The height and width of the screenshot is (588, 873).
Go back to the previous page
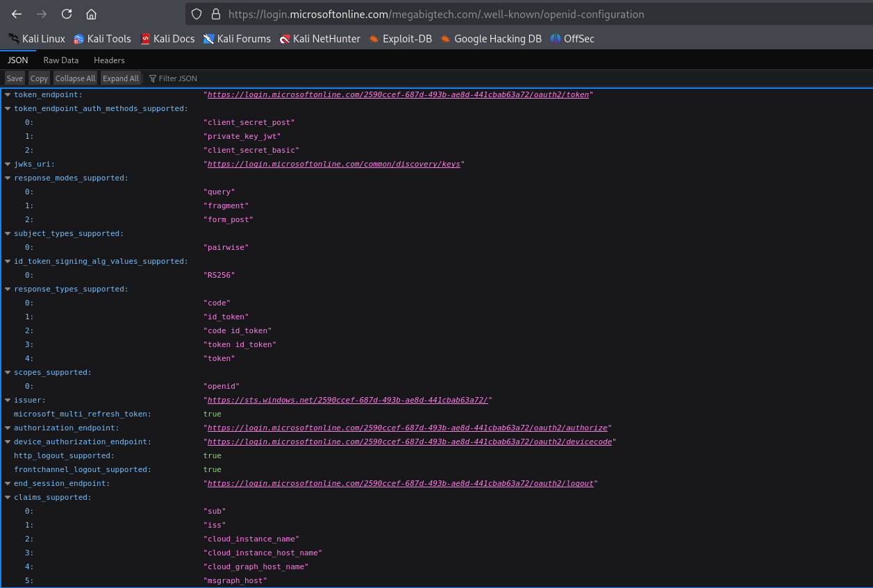click(x=17, y=14)
